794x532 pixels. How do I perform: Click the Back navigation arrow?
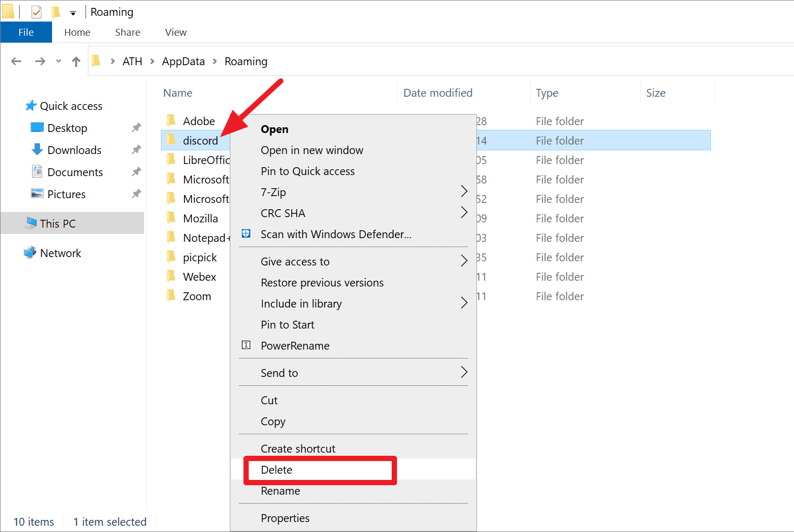[16, 62]
